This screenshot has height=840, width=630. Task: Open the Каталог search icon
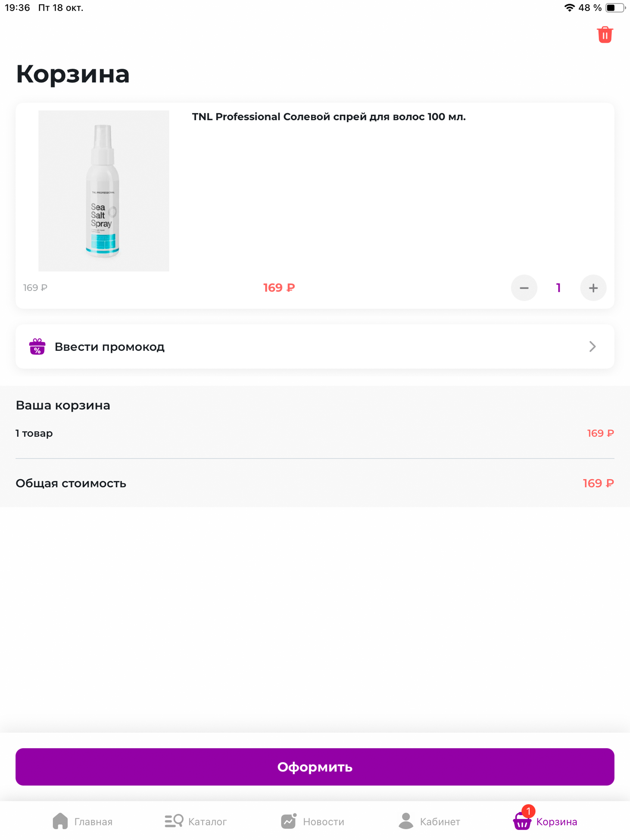(x=174, y=821)
